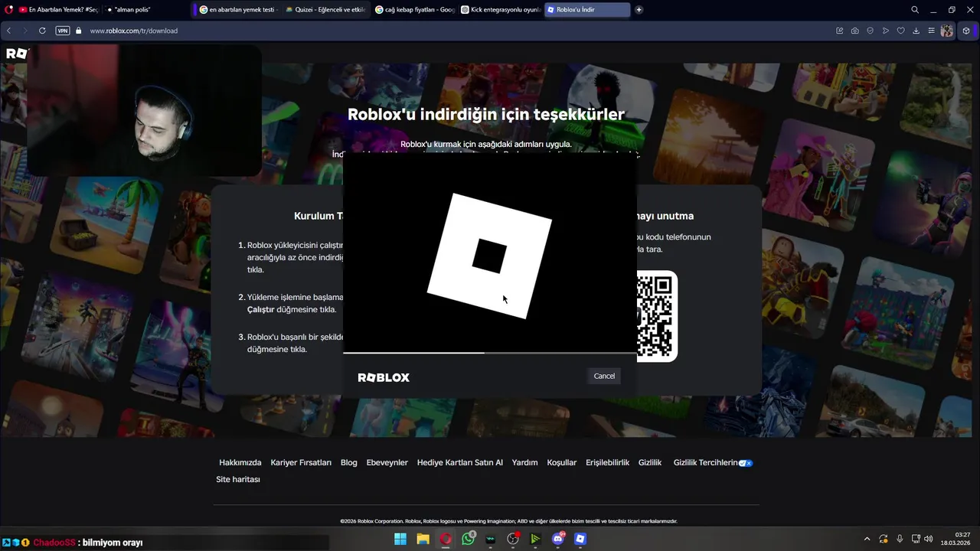Open the Erişilebilirlik footer link
980x551 pixels.
click(x=608, y=462)
